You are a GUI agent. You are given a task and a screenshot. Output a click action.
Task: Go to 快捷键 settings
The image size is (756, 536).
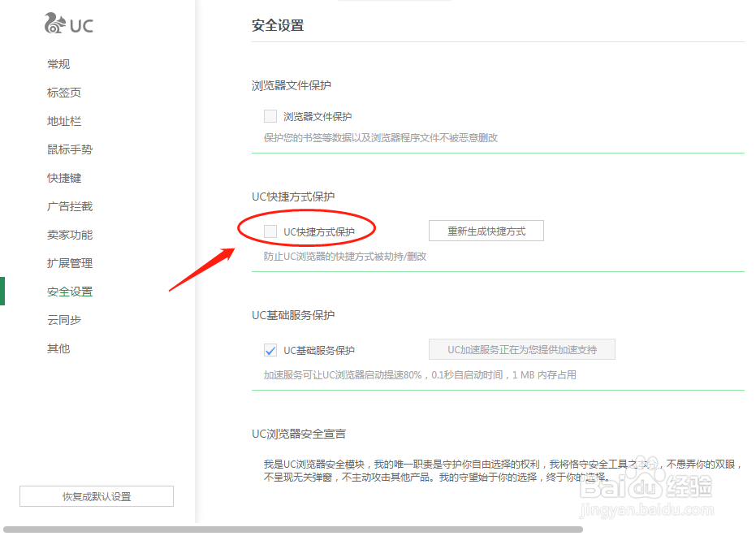point(64,178)
